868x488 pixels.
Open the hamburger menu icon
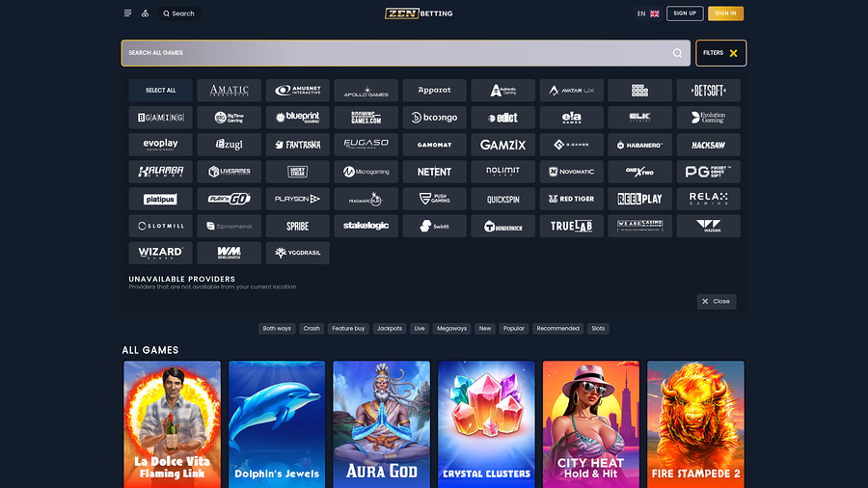click(127, 14)
